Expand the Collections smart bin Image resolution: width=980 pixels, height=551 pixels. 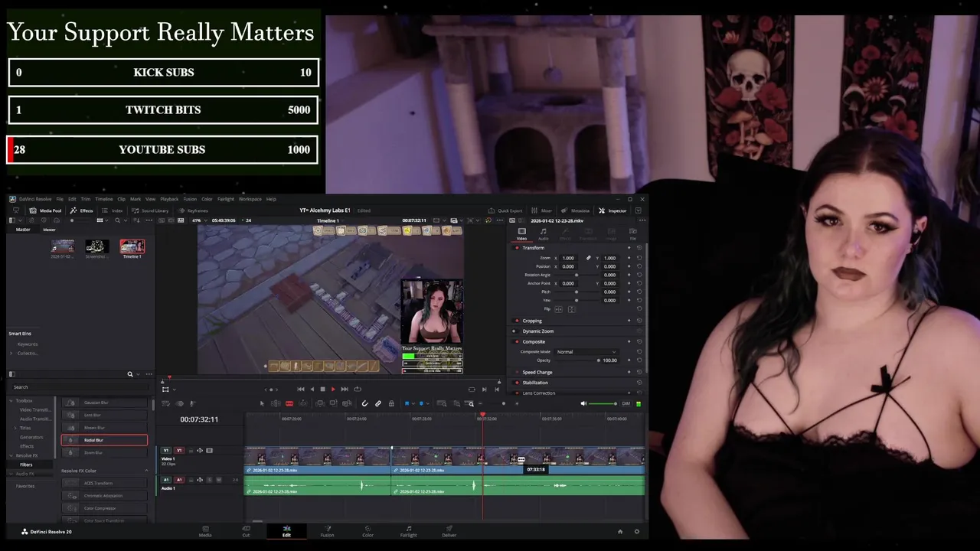[x=11, y=353]
